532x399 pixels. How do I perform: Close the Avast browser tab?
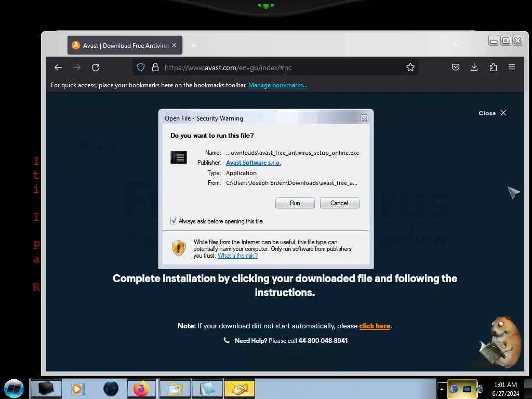(x=174, y=45)
